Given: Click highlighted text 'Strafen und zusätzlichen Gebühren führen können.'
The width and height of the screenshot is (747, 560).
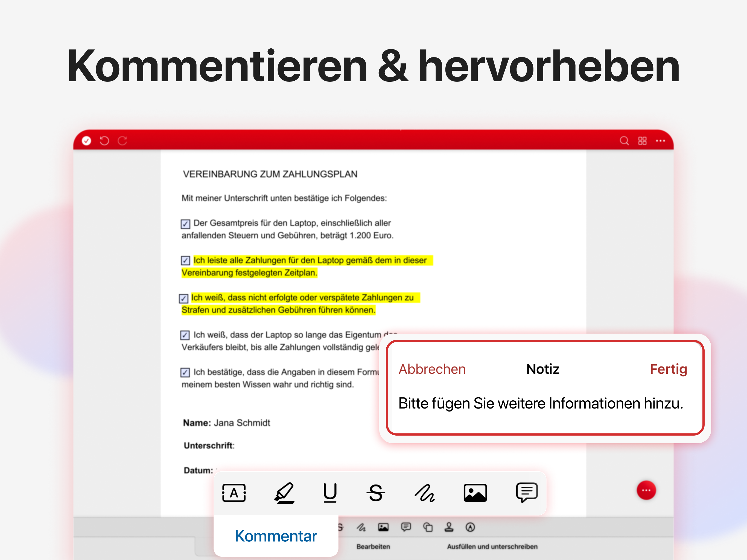Looking at the screenshot, I should click(x=278, y=310).
